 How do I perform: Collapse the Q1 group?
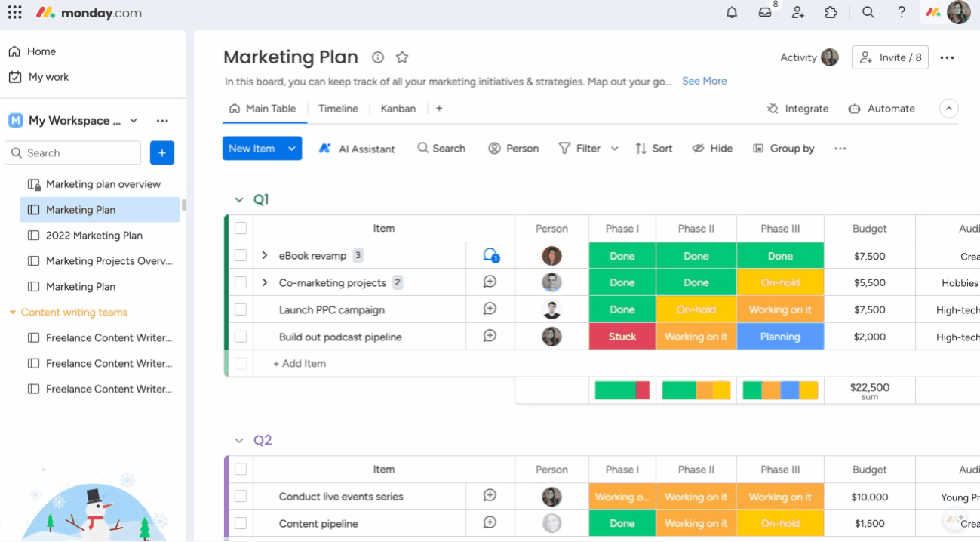[239, 200]
